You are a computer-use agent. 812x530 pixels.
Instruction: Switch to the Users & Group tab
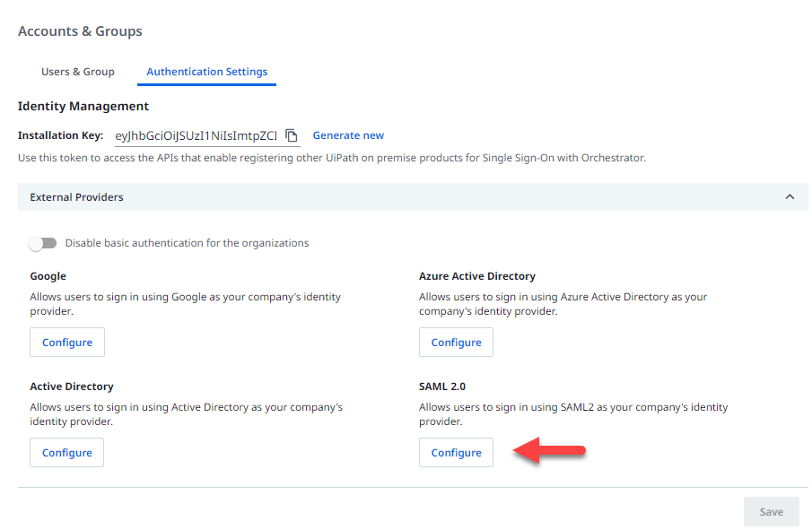pyautogui.click(x=78, y=72)
